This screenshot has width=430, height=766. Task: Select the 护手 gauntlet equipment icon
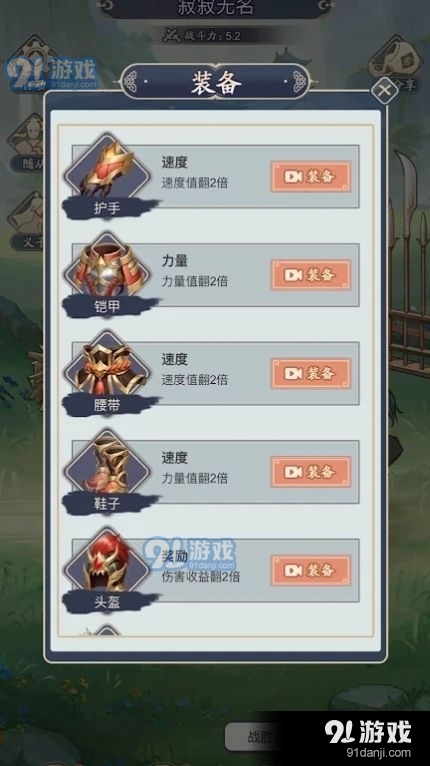coord(107,169)
